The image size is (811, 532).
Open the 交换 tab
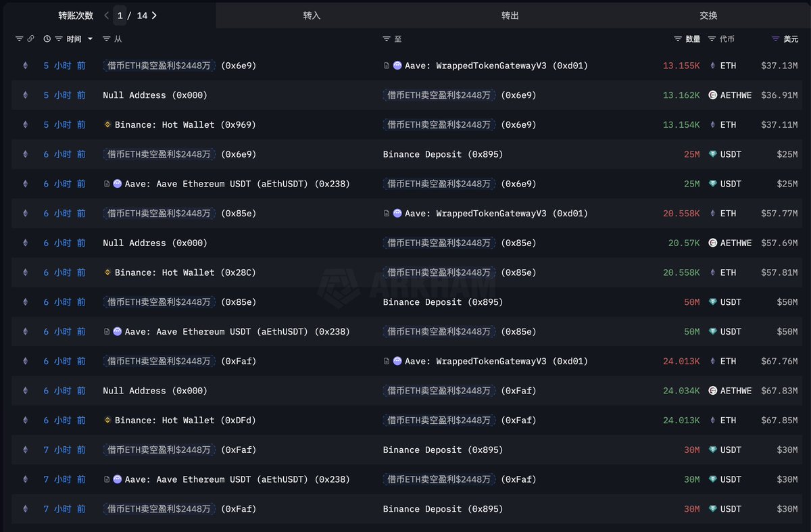708,15
